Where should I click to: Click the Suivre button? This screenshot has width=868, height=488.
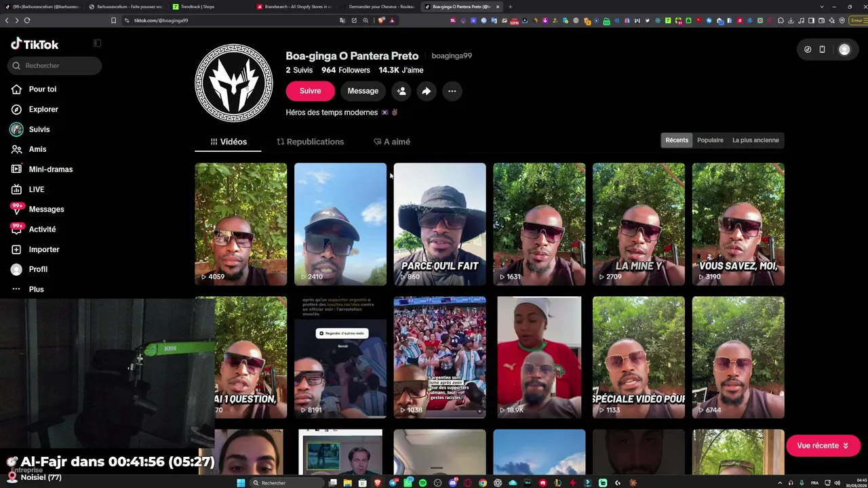310,91
